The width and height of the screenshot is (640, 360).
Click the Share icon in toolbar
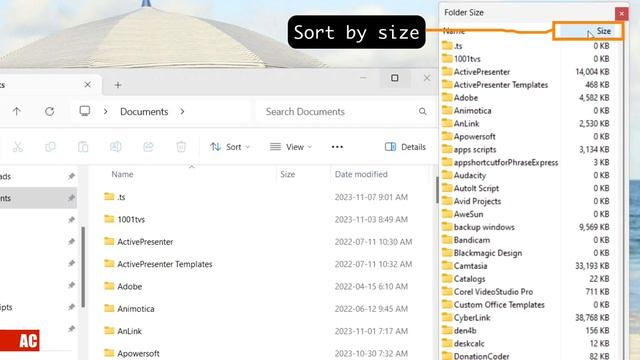point(148,147)
